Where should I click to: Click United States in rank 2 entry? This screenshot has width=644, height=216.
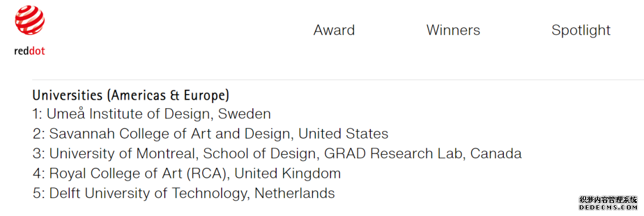343,134
